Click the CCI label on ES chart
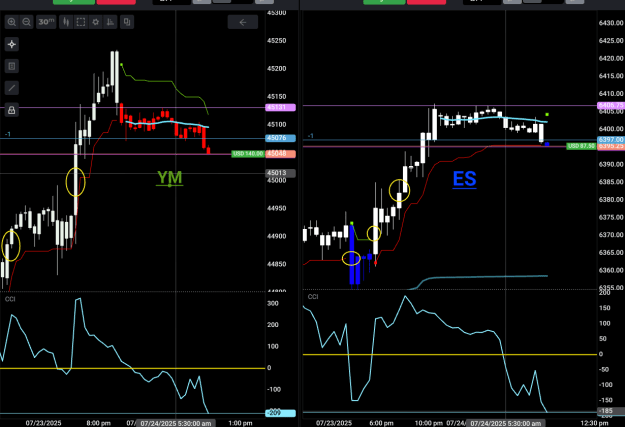625x427 pixels. point(313,297)
